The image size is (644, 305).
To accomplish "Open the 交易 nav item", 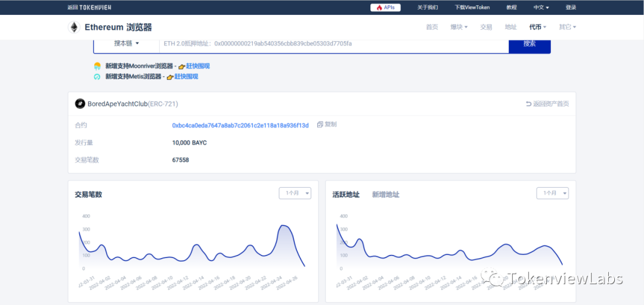I will (486, 27).
